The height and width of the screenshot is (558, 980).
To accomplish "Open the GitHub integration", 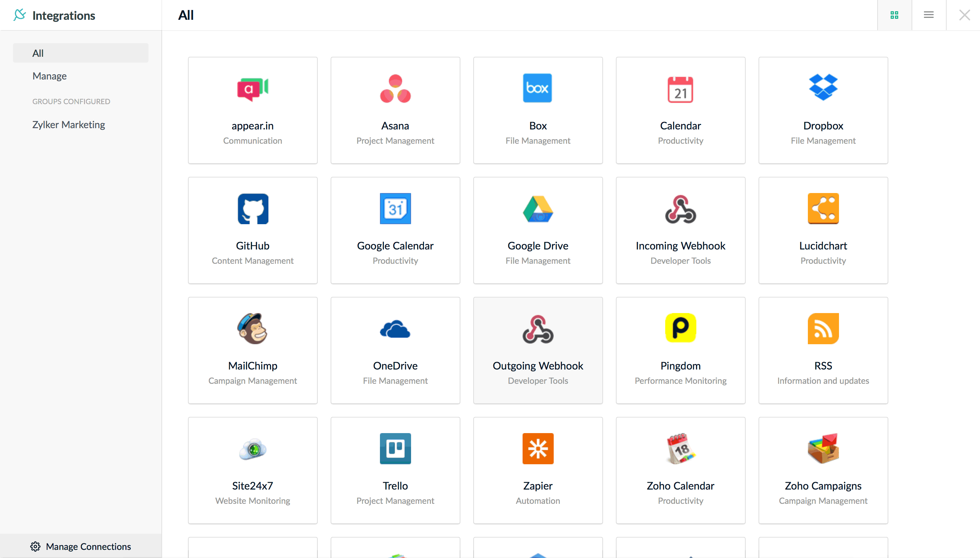I will pyautogui.click(x=252, y=230).
